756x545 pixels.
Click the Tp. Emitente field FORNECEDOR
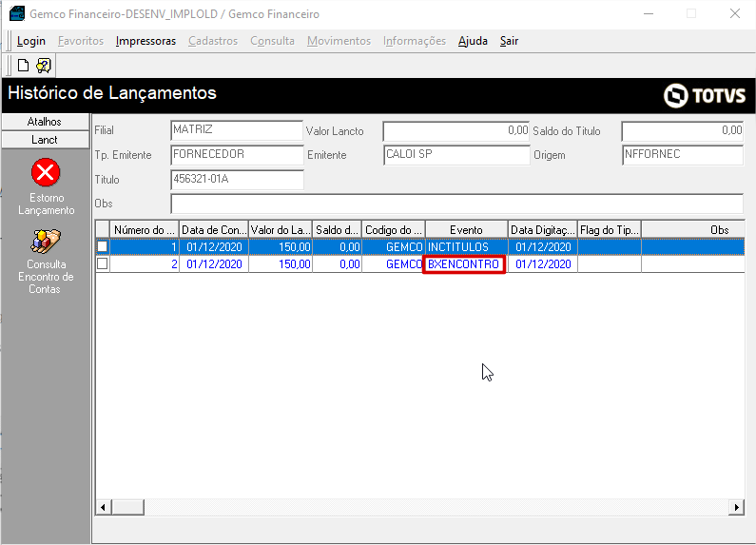pos(237,155)
